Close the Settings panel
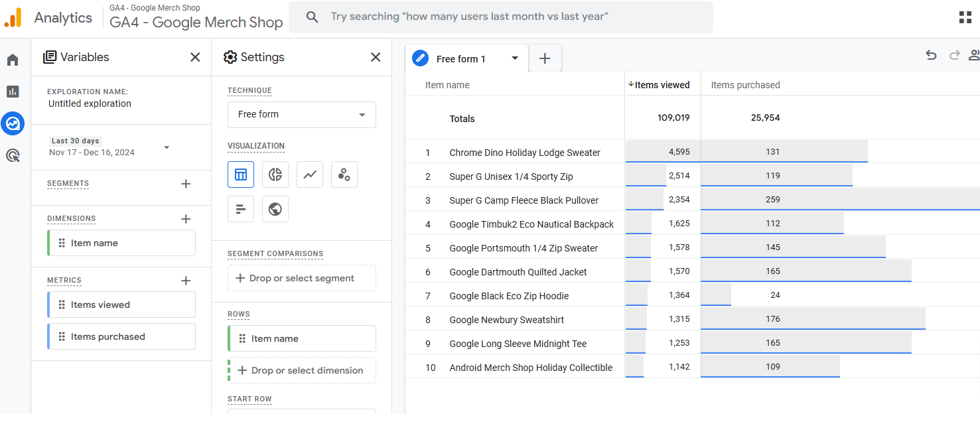The height and width of the screenshot is (424, 980). click(376, 57)
